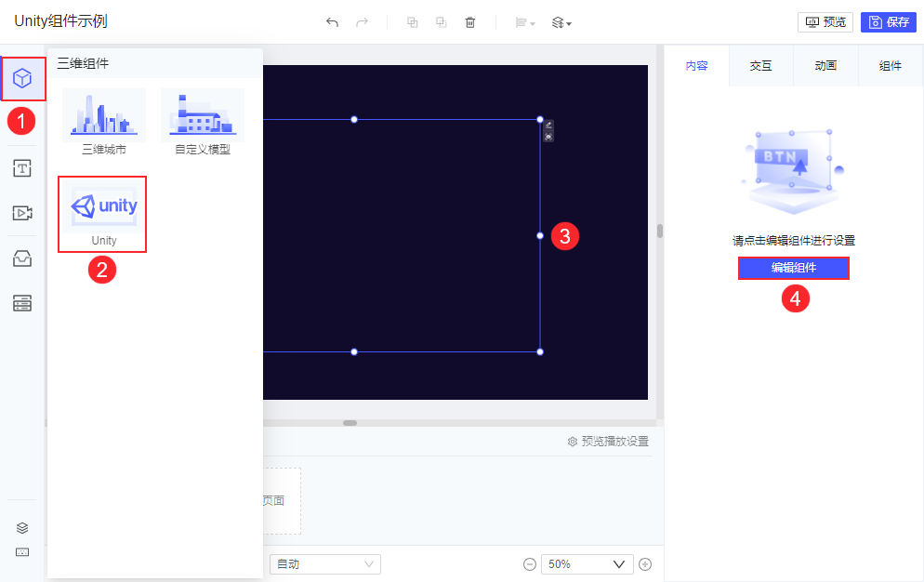Open the text component panel
The width and height of the screenshot is (924, 582).
coord(21,168)
